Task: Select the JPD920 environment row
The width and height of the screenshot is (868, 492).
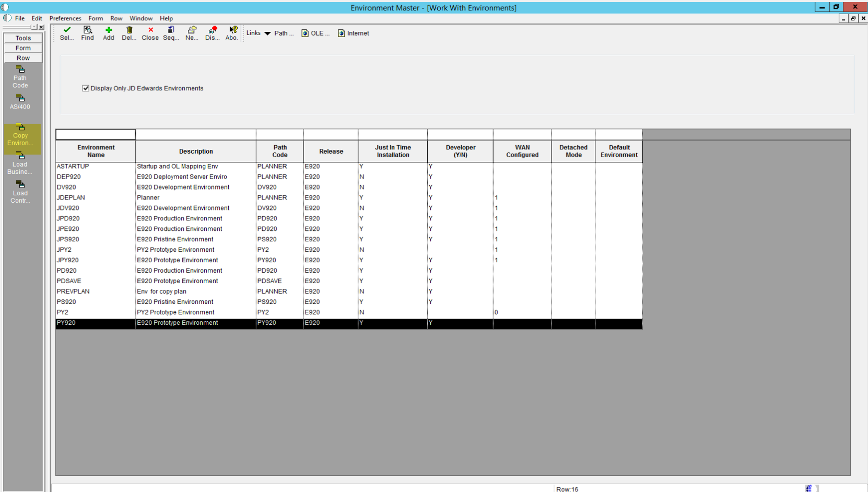Action: point(349,218)
